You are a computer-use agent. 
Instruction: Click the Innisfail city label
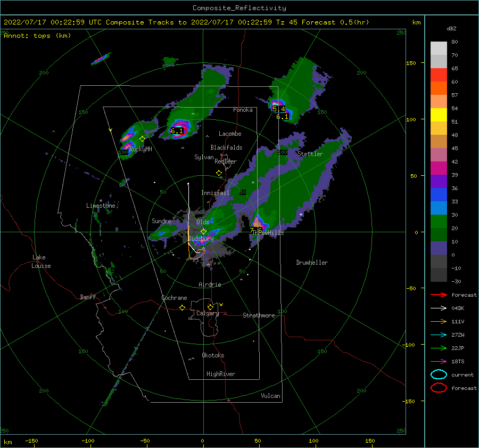click(215, 193)
